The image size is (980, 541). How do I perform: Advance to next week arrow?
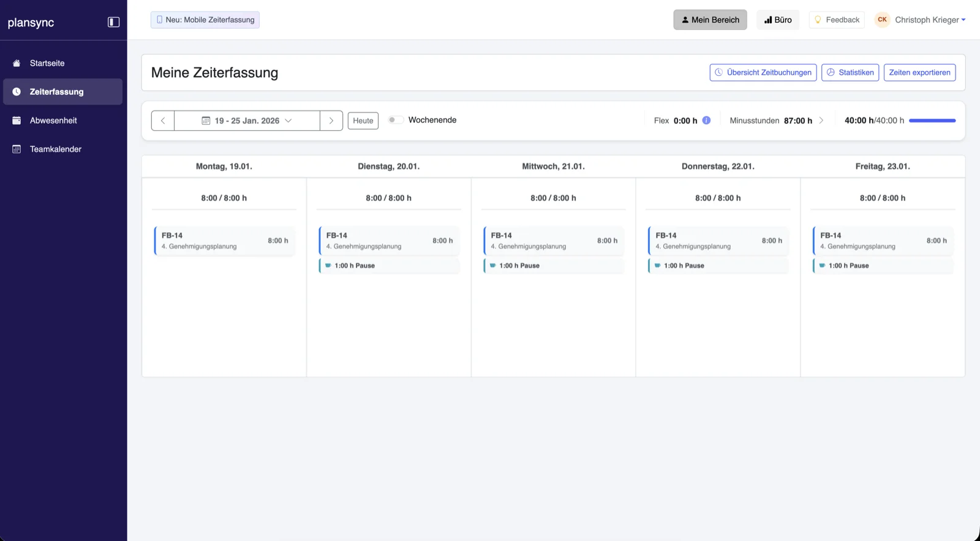(x=331, y=121)
